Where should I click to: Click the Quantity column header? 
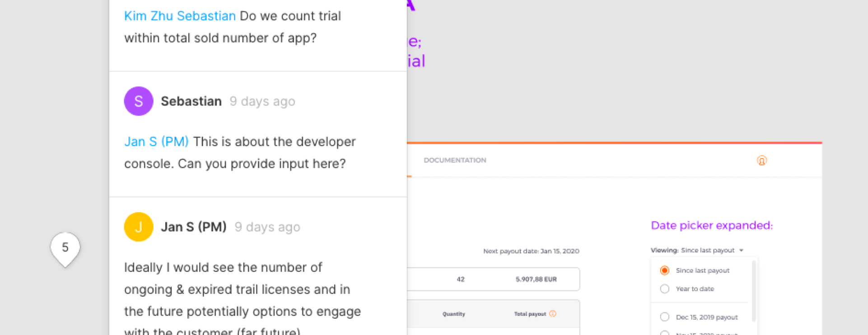click(x=453, y=314)
